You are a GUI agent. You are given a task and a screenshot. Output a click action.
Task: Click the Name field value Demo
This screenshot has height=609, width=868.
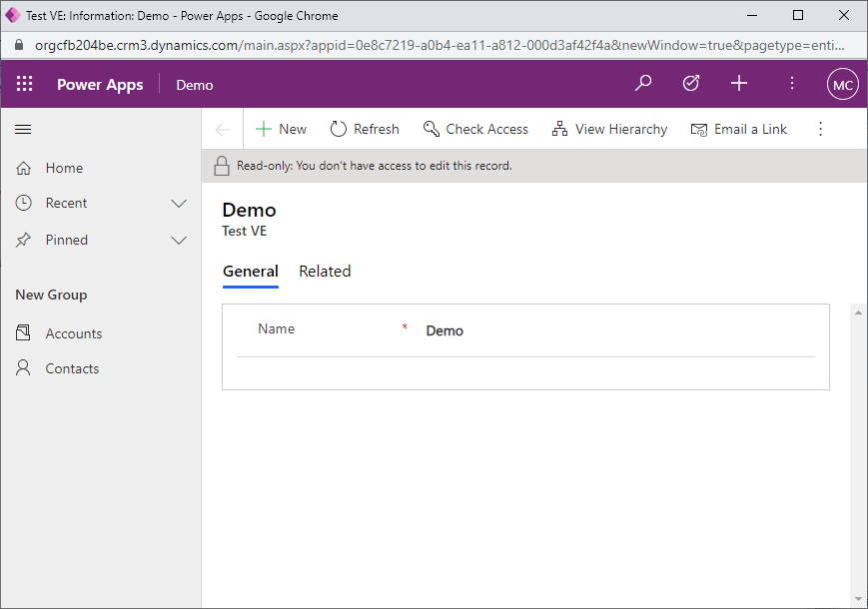pyautogui.click(x=444, y=331)
